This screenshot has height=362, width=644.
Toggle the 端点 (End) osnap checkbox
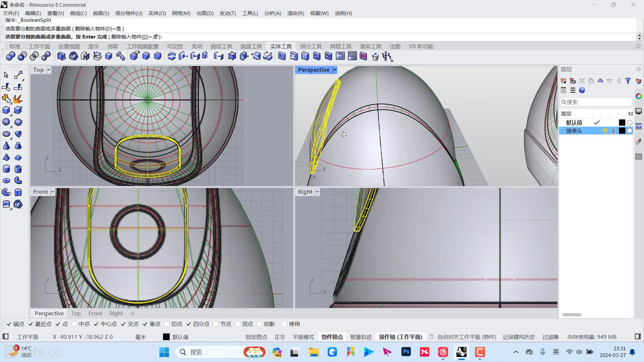9,324
